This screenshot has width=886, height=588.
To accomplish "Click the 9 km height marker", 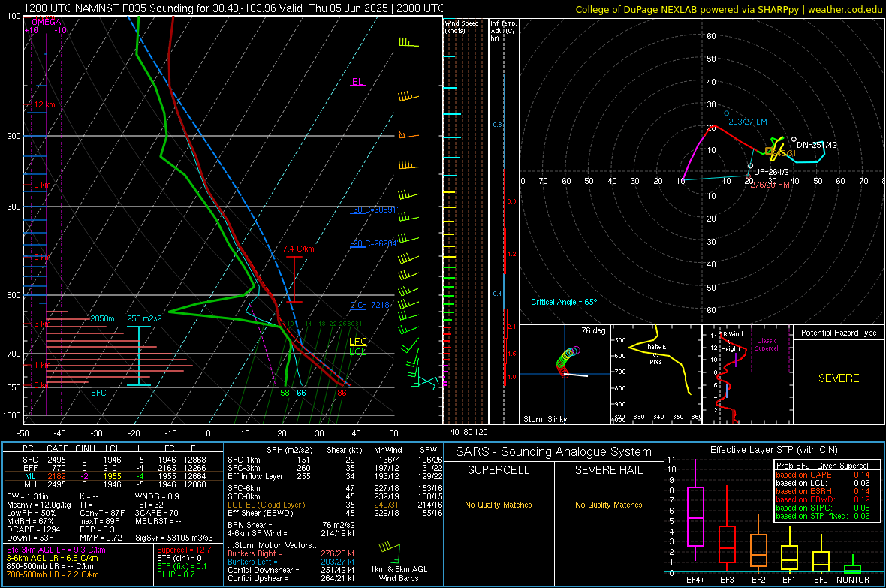I will click(42, 185).
